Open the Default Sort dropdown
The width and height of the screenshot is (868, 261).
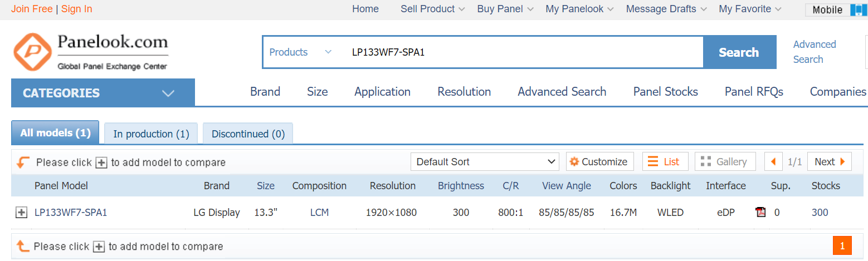coord(485,162)
